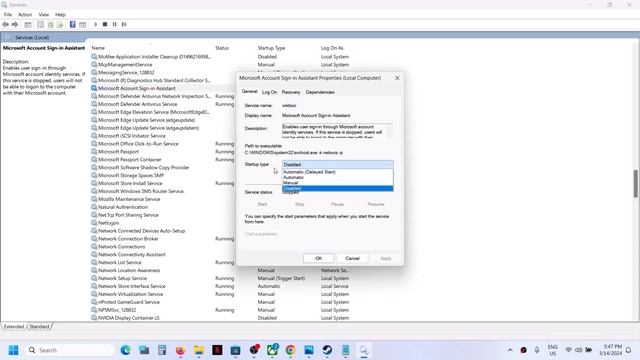Screen dimensions: 640x360
Task: Click gear icon beside Network Connections
Action: point(94,247)
